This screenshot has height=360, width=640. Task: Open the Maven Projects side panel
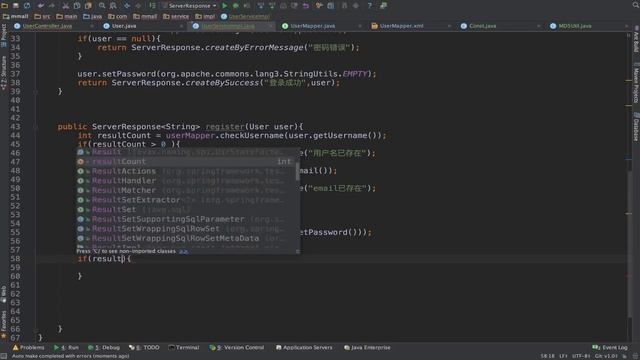pos(636,83)
